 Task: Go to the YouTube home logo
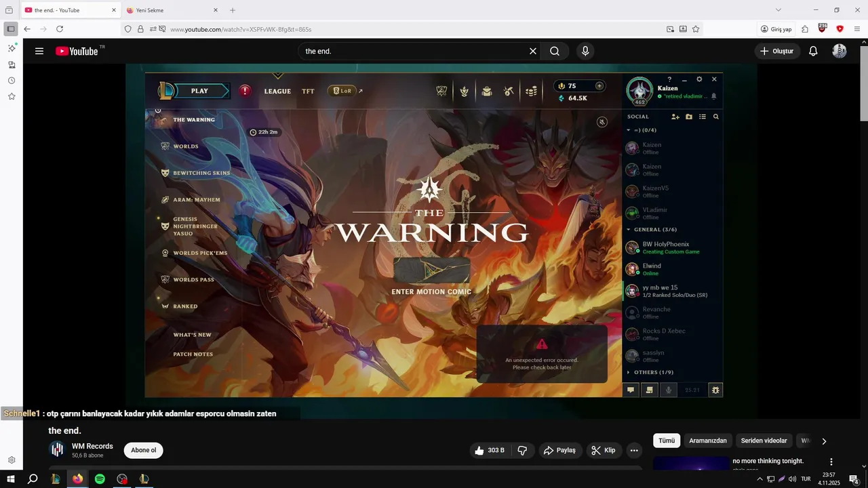[x=77, y=51]
